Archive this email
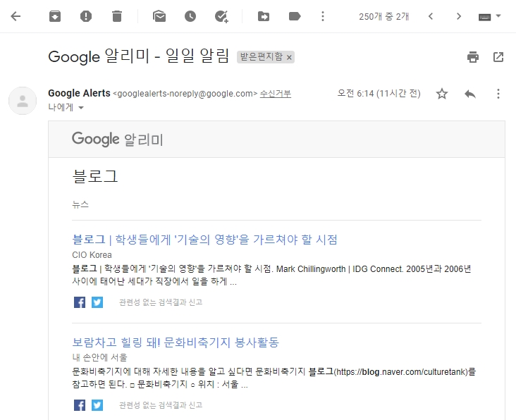The width and height of the screenshot is (516, 420). click(x=55, y=16)
